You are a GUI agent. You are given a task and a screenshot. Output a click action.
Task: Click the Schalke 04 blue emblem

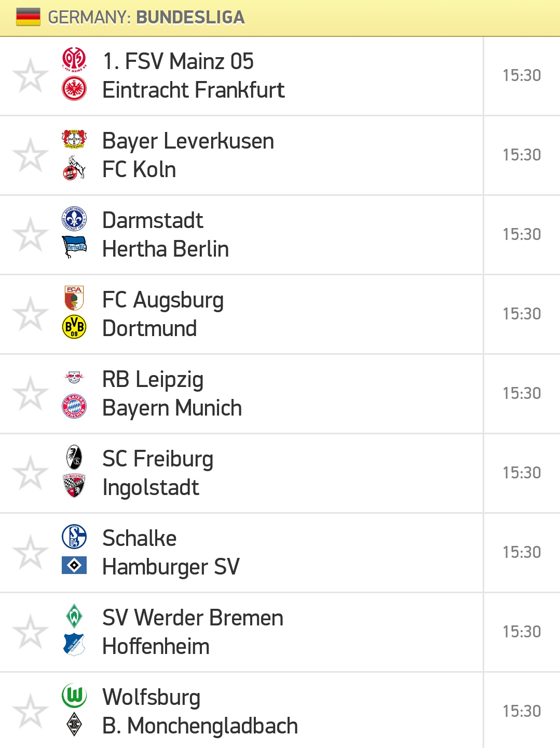(74, 537)
